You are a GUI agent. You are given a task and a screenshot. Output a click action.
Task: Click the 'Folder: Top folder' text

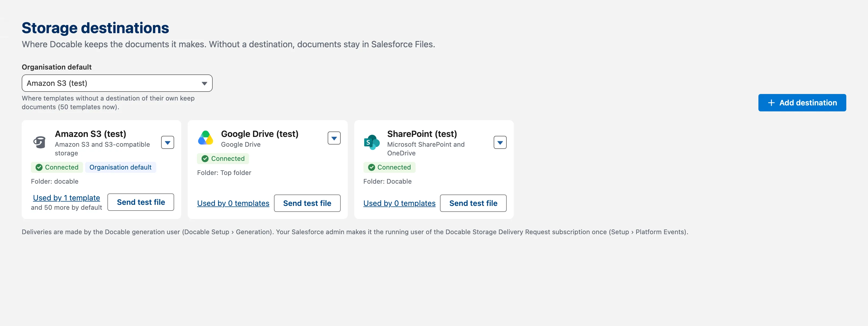pos(224,173)
